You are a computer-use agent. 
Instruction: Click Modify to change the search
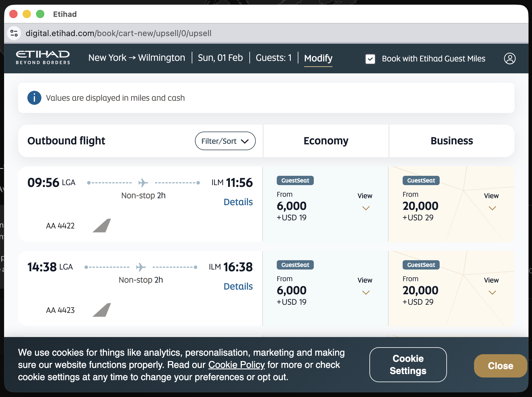click(318, 58)
